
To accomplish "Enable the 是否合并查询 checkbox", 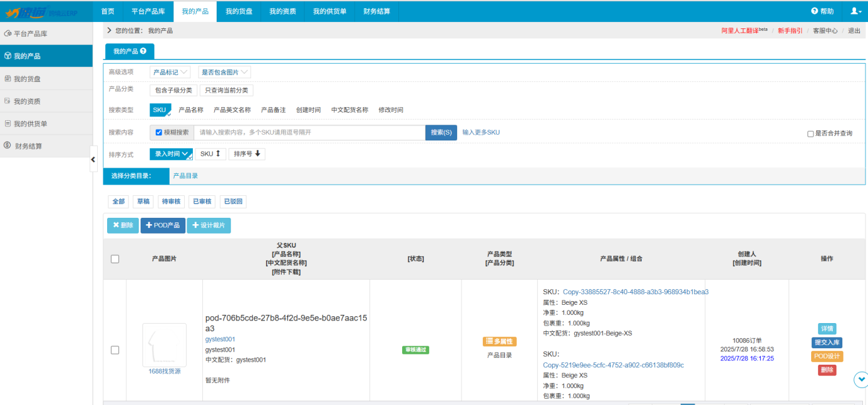I will pos(811,132).
